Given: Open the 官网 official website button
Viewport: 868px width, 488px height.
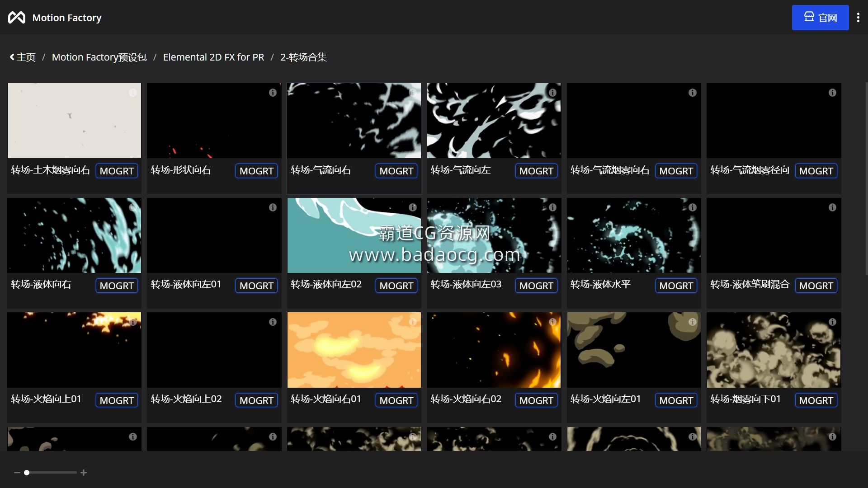Looking at the screenshot, I should (820, 18).
